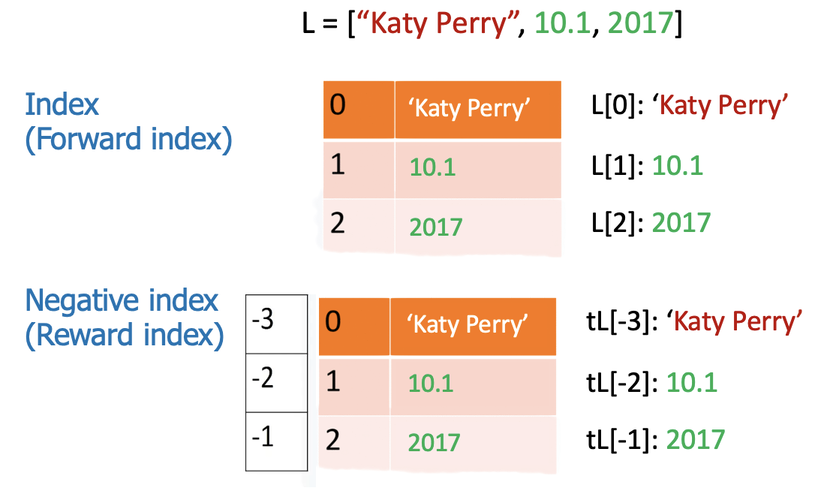Select the '2017' cell in the negative index table
Viewport: 815px width, 491px height.
(473, 442)
